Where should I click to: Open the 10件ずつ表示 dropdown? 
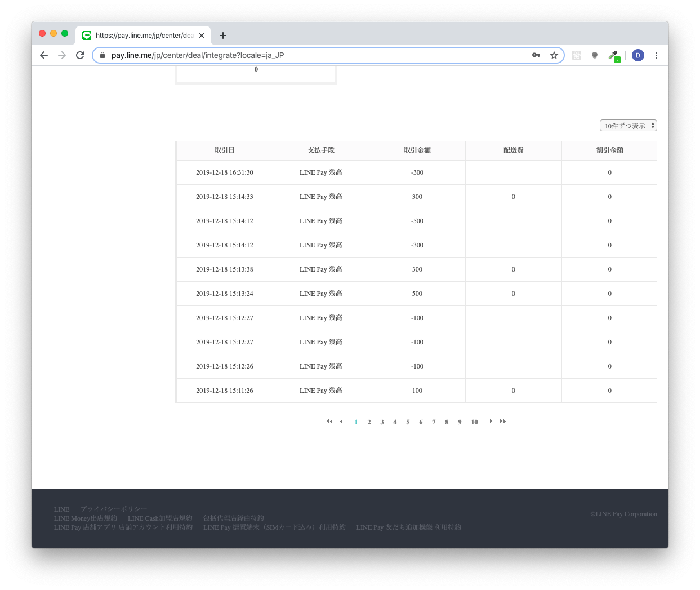pyautogui.click(x=628, y=125)
